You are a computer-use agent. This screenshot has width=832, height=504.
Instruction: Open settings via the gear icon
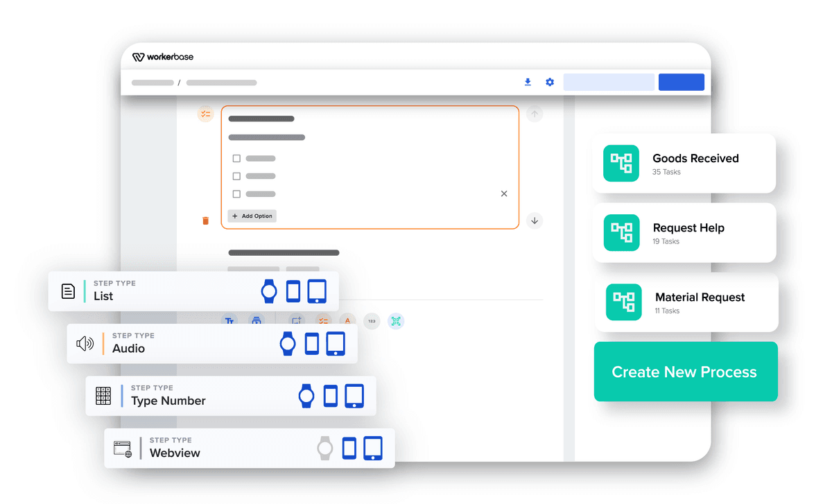(x=549, y=82)
